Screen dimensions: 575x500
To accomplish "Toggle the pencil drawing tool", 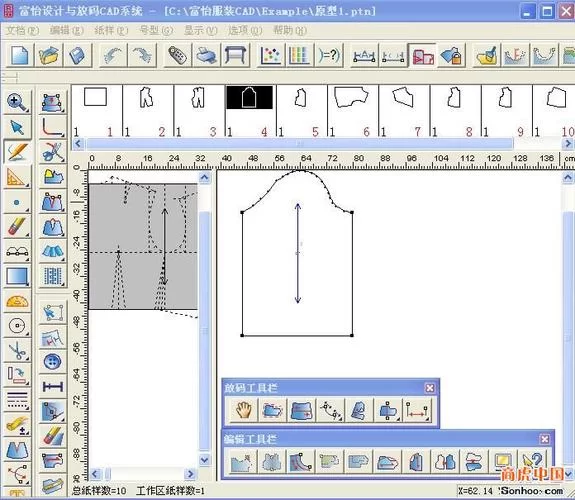I will click(17, 152).
